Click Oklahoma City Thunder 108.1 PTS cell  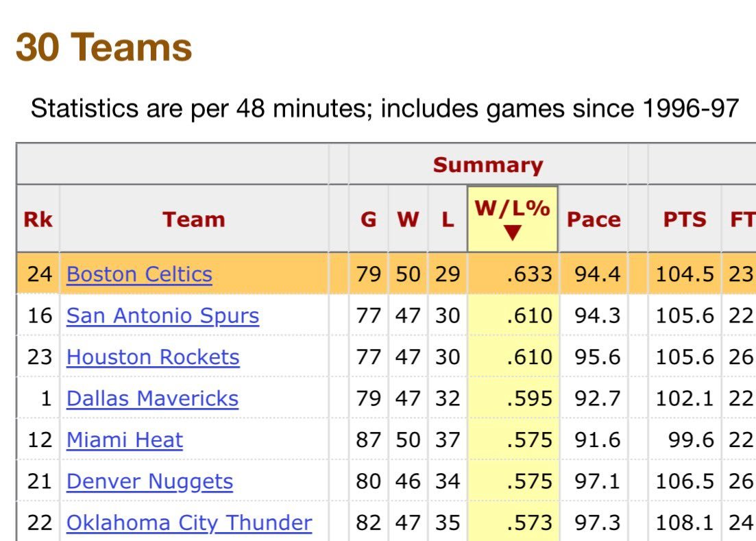pos(684,522)
